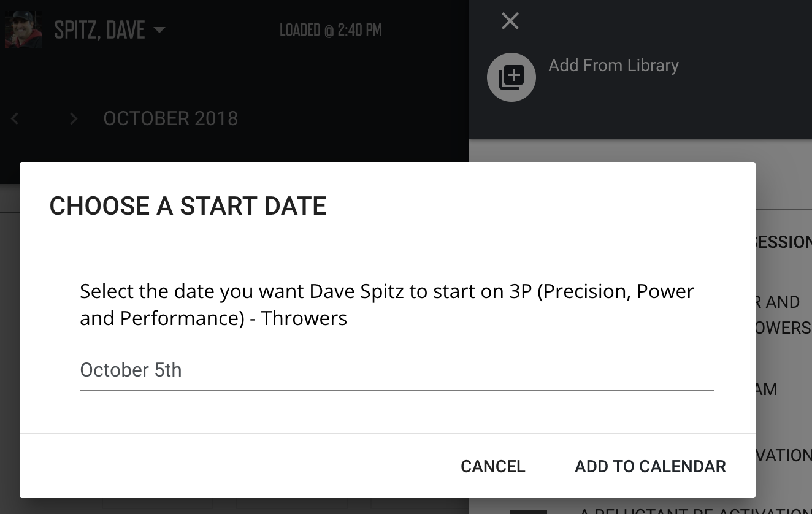Confirm with Add To Calendar
The image size is (812, 514).
650,466
